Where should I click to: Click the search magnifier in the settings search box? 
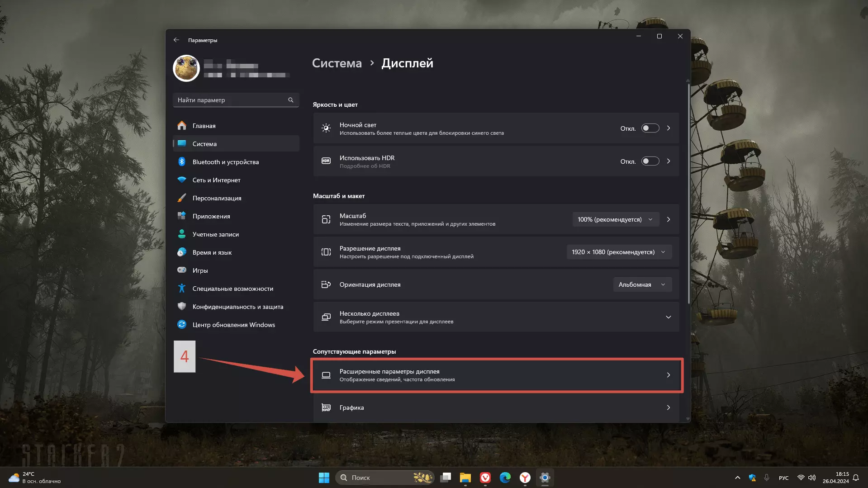(291, 100)
